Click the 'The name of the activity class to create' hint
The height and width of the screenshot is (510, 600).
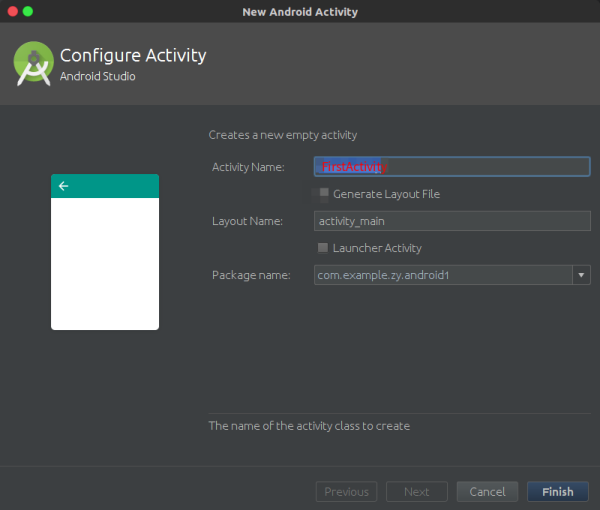point(309,426)
